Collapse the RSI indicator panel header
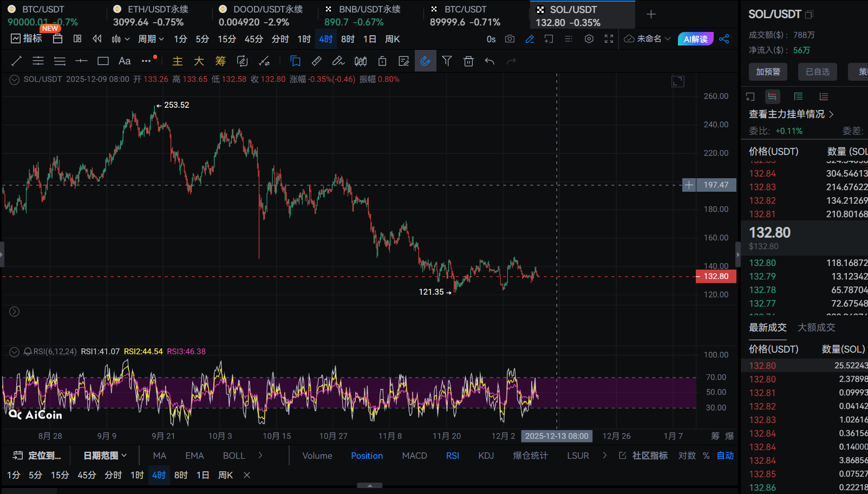Viewport: 868px width, 494px height. [x=15, y=352]
